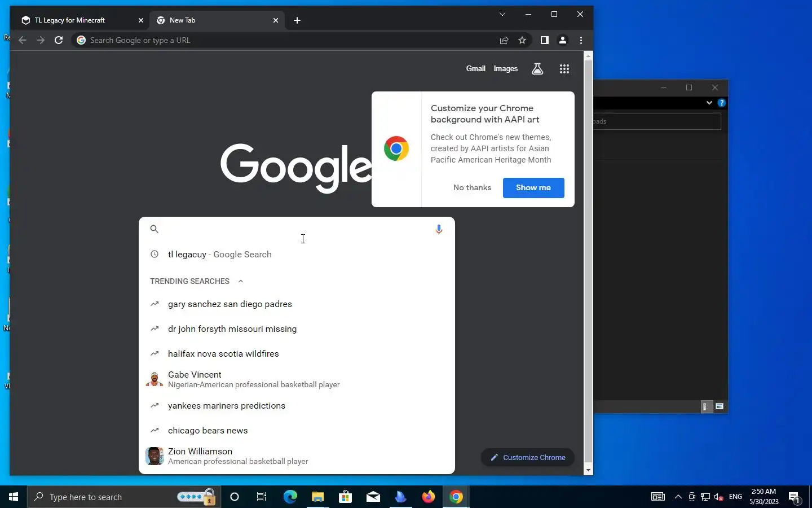
Task: Bookmark this tab with the star icon
Action: [x=522, y=40]
